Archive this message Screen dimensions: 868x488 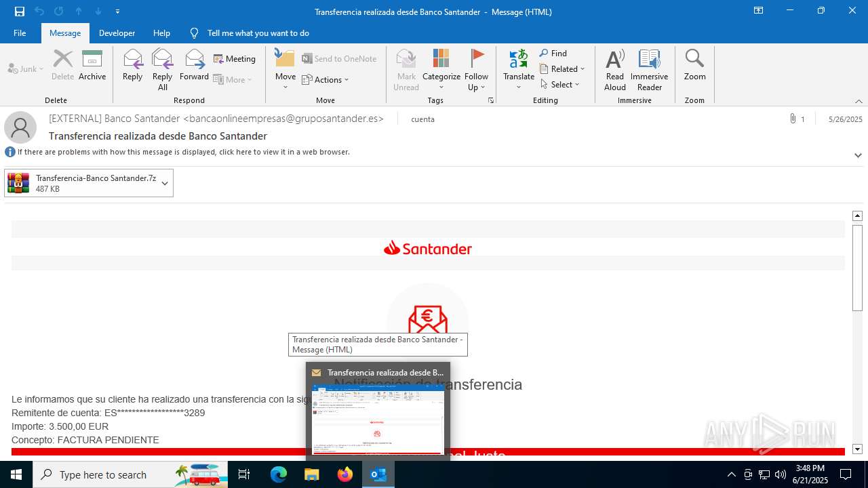point(92,66)
